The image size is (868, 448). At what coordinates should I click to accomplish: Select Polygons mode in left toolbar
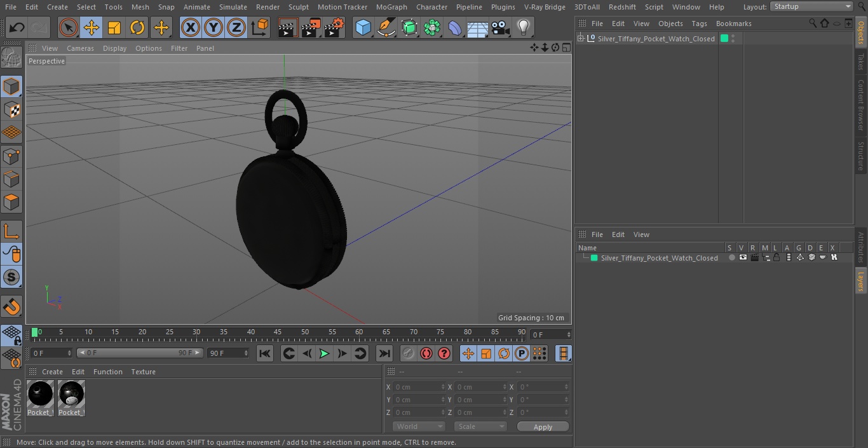pyautogui.click(x=11, y=202)
